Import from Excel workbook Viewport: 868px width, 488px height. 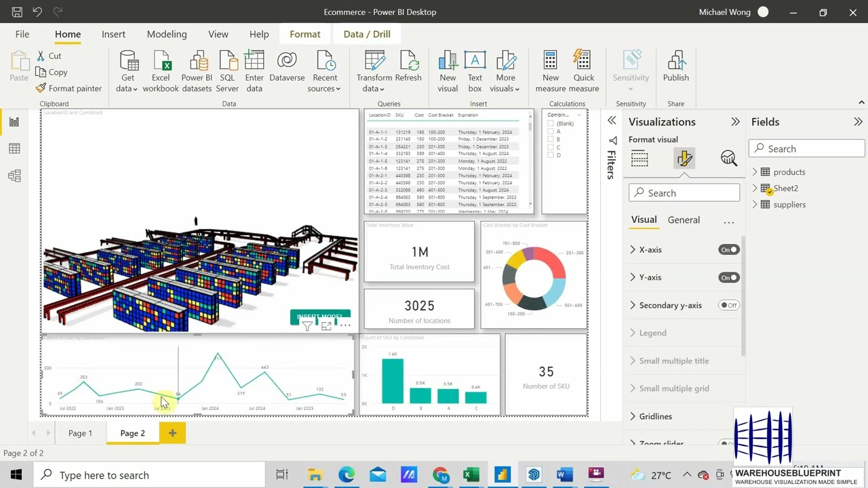tap(161, 72)
